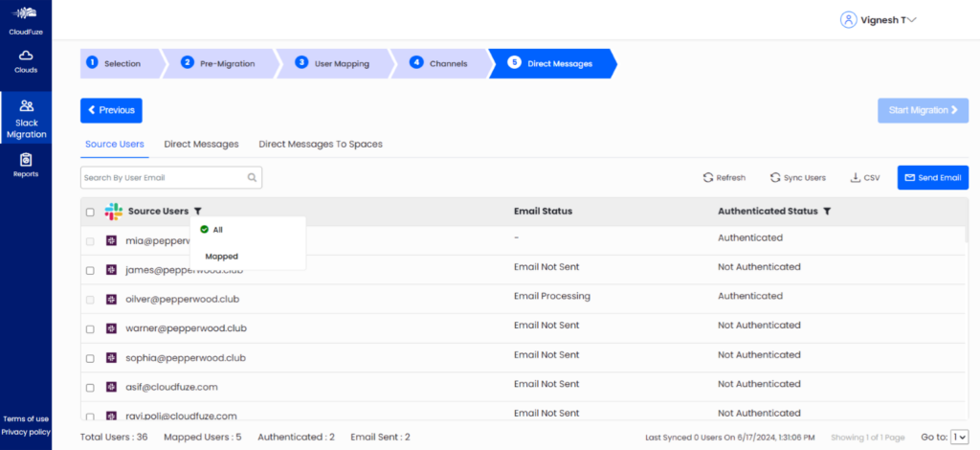Click the Previous button
This screenshot has width=980, height=450.
[111, 111]
